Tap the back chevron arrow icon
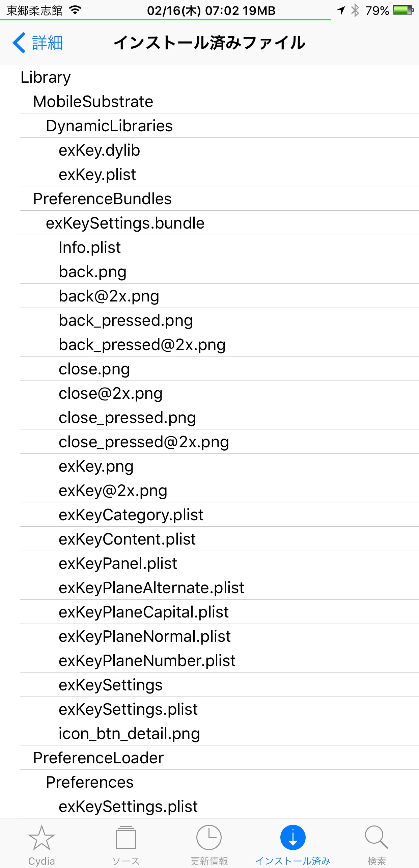 [x=19, y=43]
